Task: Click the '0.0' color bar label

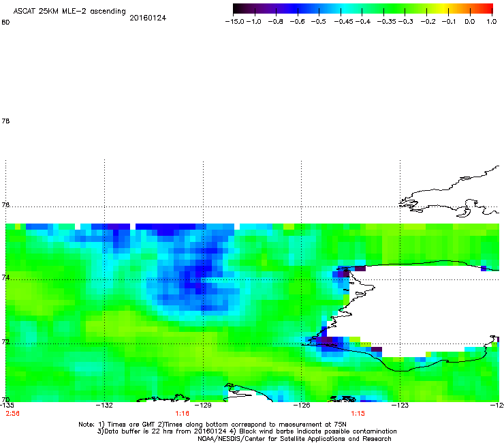Action: [x=470, y=22]
